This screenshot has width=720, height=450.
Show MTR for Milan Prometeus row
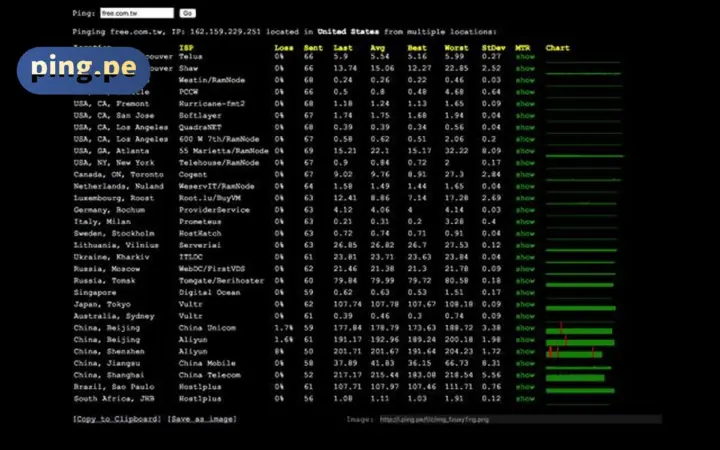pos(525,222)
